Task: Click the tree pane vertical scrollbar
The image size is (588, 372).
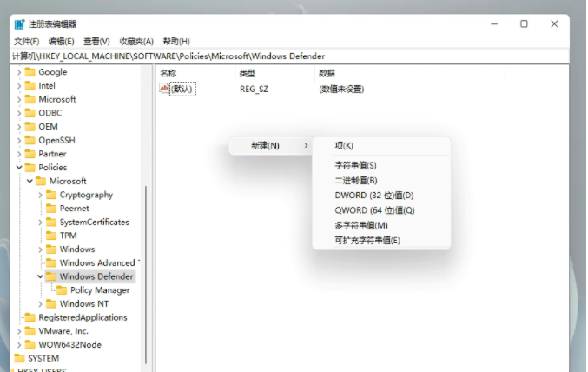Action: pos(146,275)
